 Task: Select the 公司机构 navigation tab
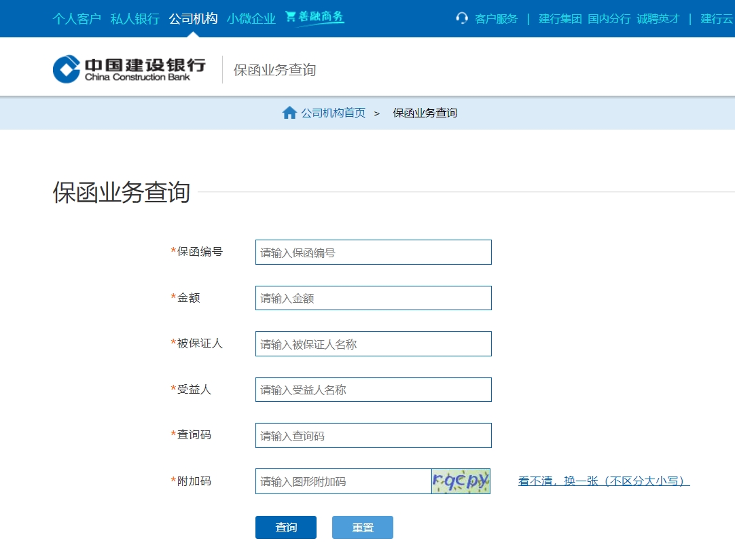193,18
